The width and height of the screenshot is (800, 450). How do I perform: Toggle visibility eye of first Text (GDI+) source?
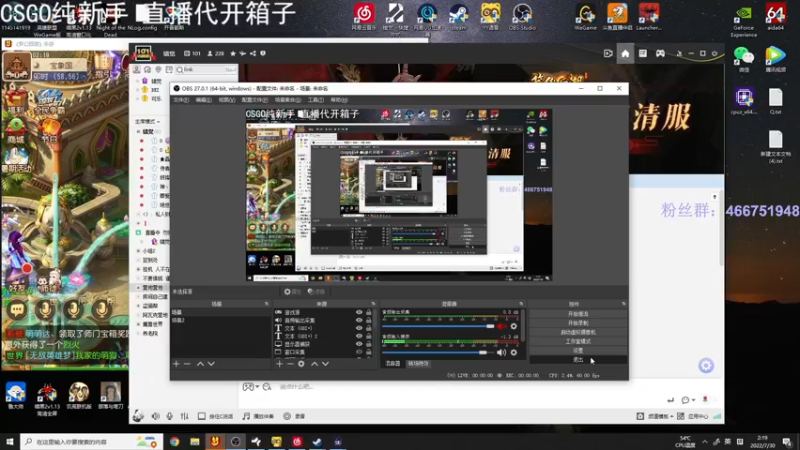click(359, 328)
